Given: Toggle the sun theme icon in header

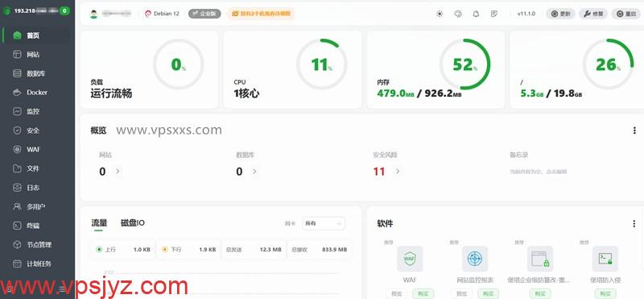Looking at the screenshot, I should [440, 14].
